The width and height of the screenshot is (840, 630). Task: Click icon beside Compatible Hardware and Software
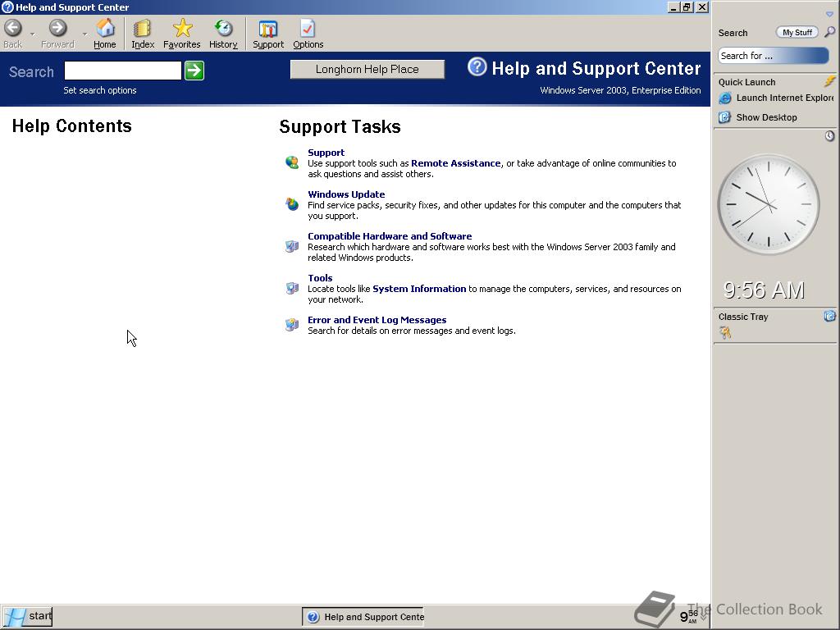(x=292, y=246)
